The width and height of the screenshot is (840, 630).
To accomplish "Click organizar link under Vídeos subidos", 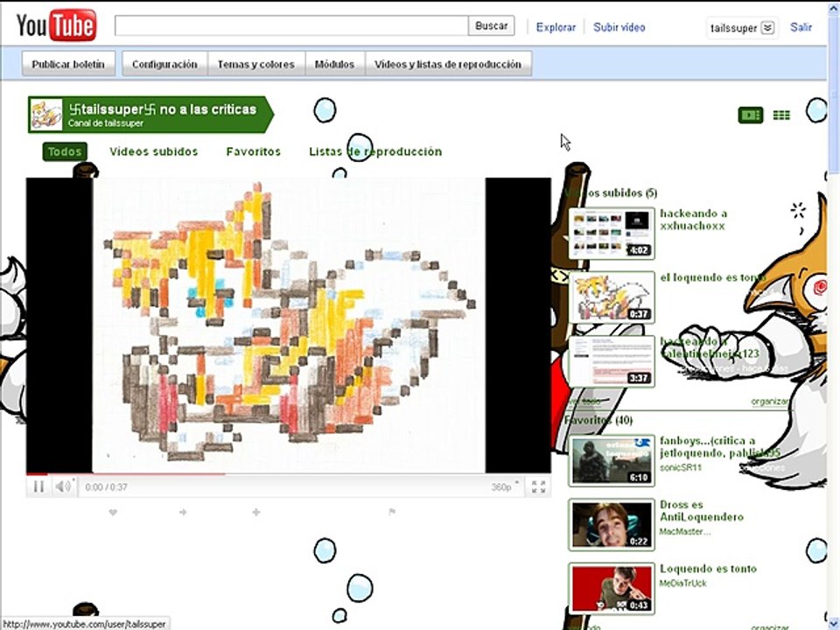I will click(x=769, y=402).
